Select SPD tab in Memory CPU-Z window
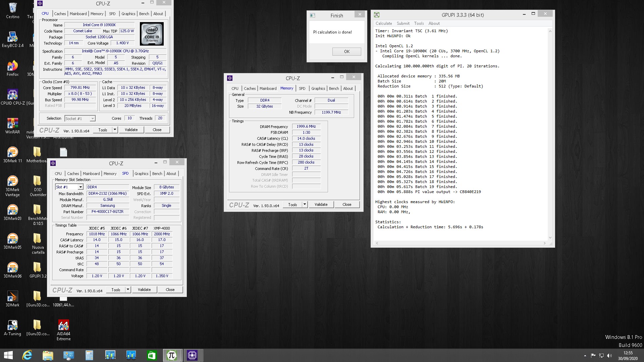The image size is (644, 362). (x=302, y=88)
